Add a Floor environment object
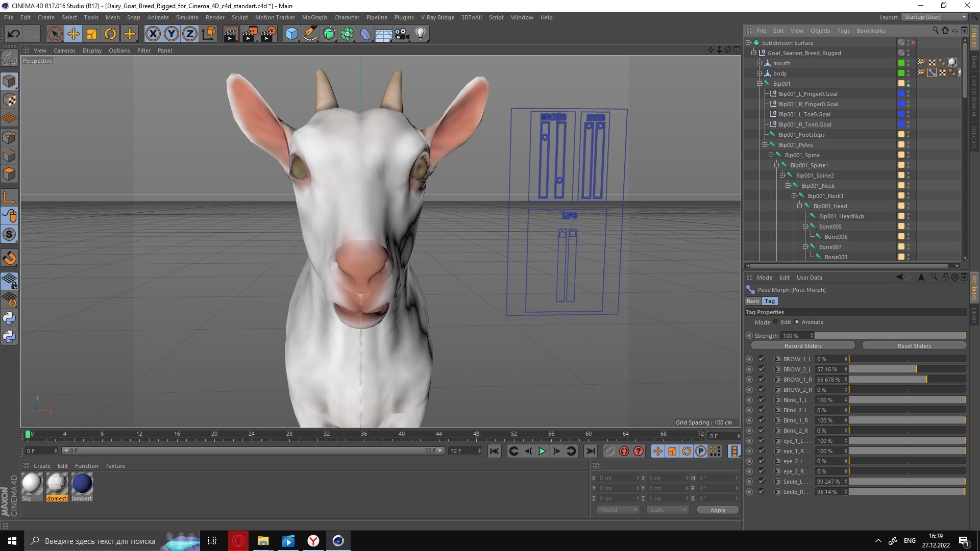 tap(384, 34)
